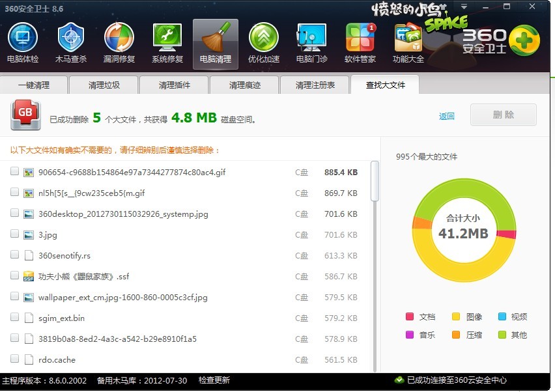Click the 360 green plus logo
Screen dimensions: 555x392
click(524, 40)
